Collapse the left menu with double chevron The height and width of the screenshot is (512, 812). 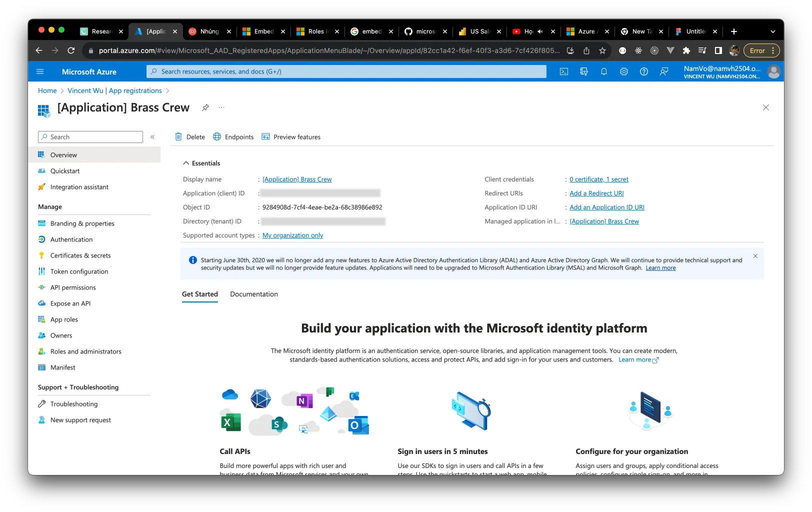pyautogui.click(x=152, y=136)
